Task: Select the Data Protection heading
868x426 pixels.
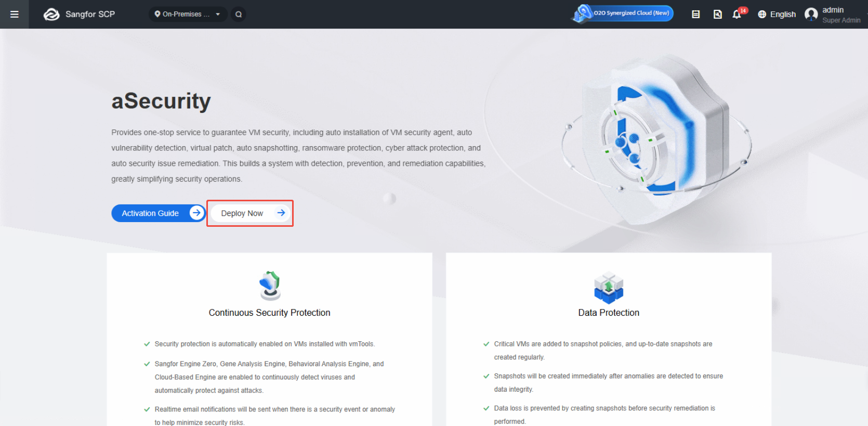Action: (x=609, y=313)
